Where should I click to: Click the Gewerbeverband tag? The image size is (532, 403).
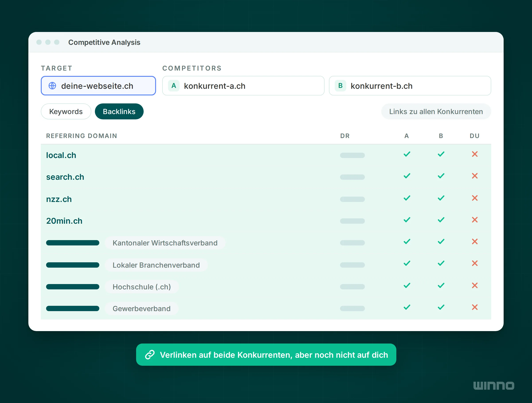tap(141, 308)
